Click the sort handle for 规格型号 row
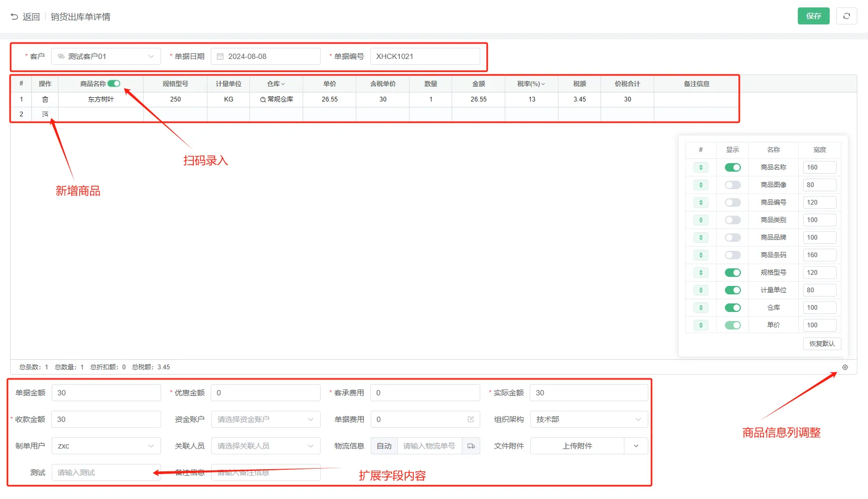This screenshot has width=868, height=499. [701, 273]
